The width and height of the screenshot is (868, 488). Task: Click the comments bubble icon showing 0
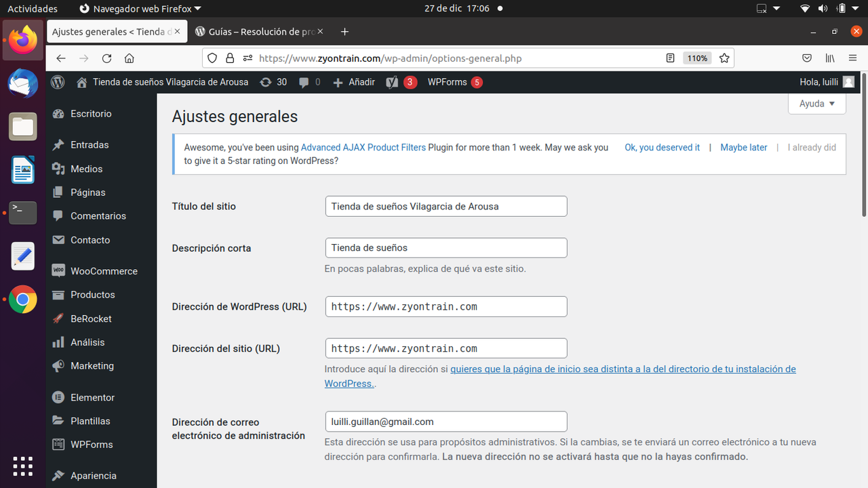[309, 82]
